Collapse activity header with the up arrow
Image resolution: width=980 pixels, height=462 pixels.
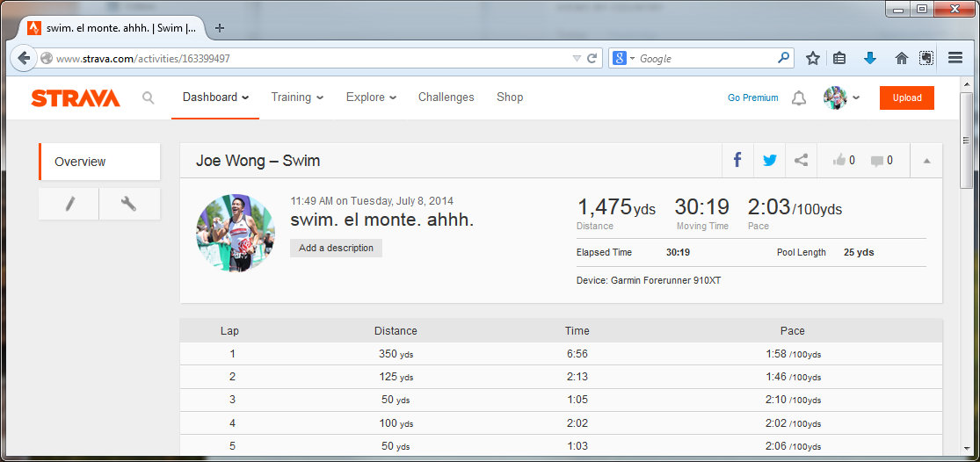[x=926, y=161]
